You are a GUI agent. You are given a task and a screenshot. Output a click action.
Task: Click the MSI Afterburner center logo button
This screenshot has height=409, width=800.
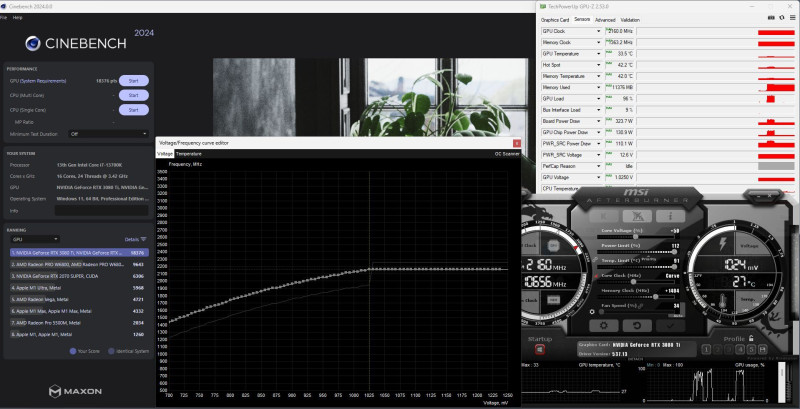(x=637, y=216)
